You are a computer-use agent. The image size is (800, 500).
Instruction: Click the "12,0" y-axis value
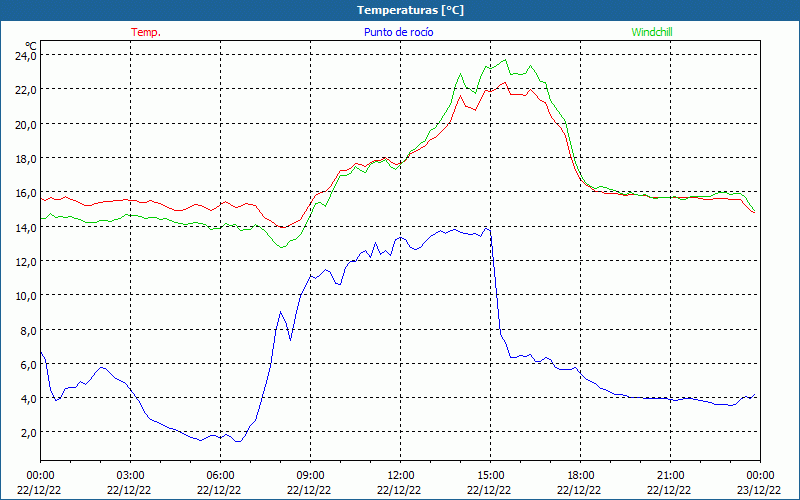tap(26, 261)
